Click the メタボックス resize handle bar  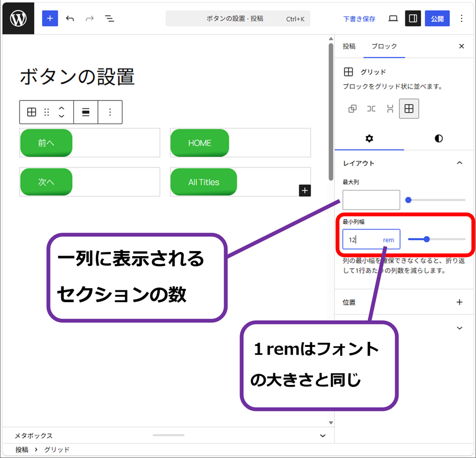pos(169,435)
